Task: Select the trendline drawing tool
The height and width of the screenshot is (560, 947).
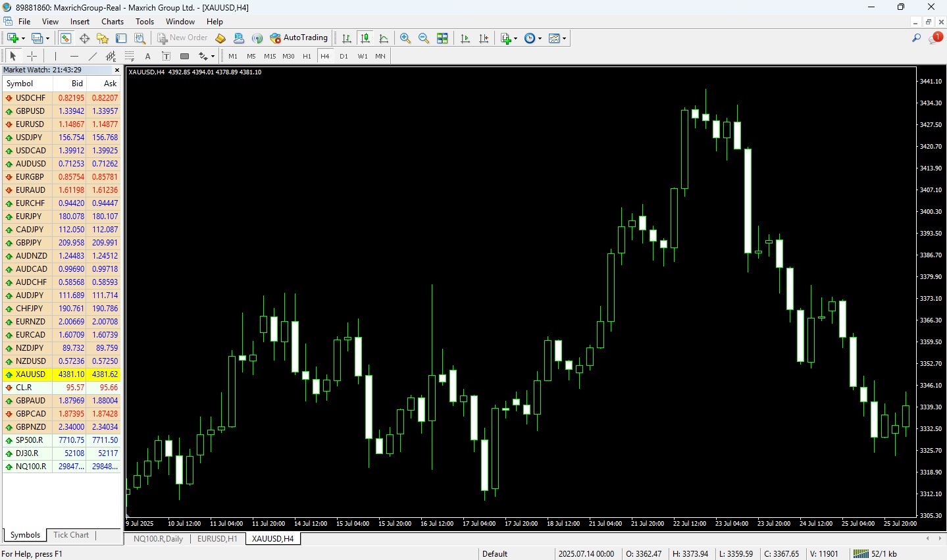Action: [x=93, y=56]
